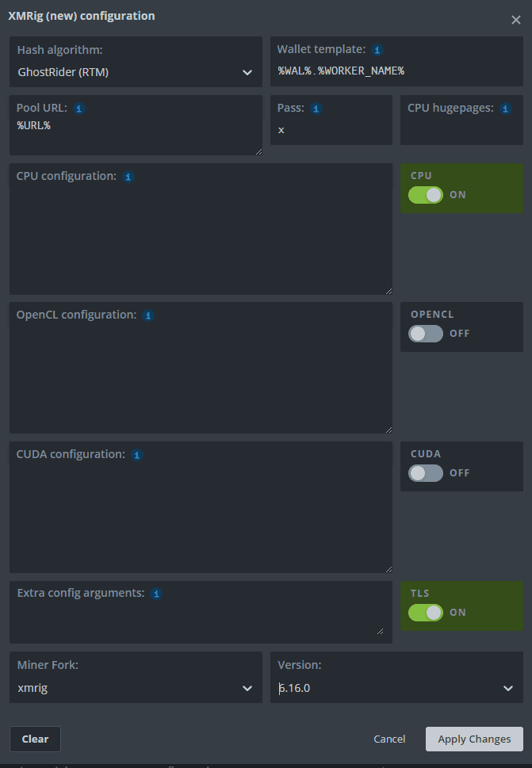The height and width of the screenshot is (768, 532).
Task: Click the CPU configuration info icon
Action: coord(128,177)
